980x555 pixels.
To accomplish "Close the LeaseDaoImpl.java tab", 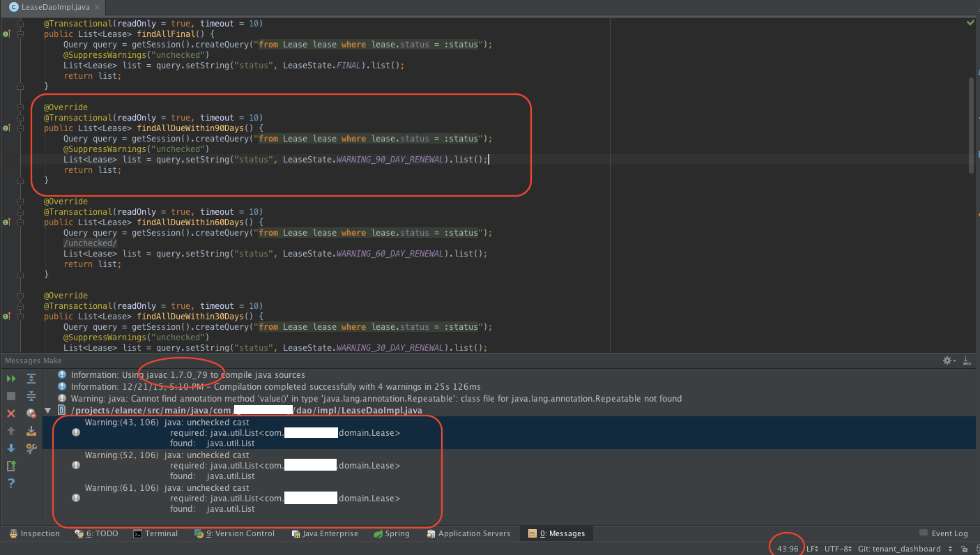I will click(95, 7).
